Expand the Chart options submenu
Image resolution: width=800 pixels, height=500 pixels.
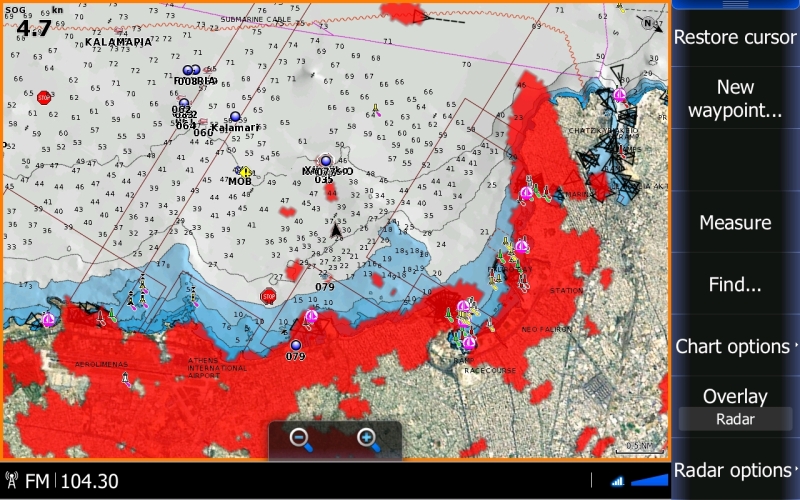(x=735, y=347)
